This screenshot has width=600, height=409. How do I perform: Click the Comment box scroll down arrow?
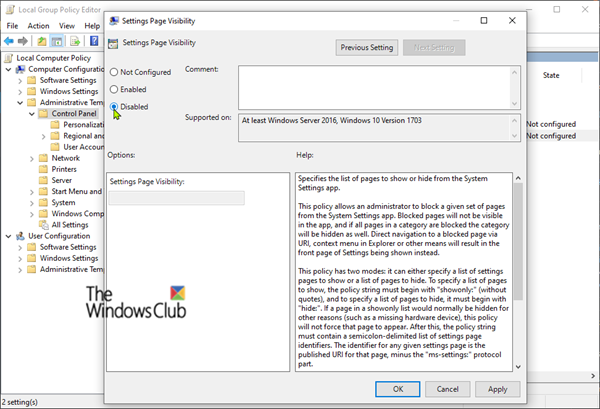[x=515, y=104]
